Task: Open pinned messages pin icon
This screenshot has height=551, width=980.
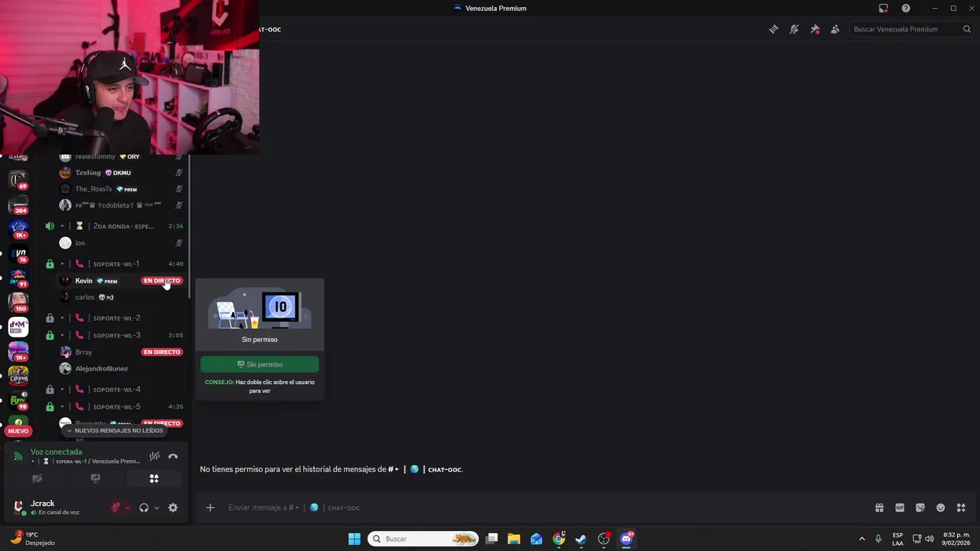Action: point(815,29)
